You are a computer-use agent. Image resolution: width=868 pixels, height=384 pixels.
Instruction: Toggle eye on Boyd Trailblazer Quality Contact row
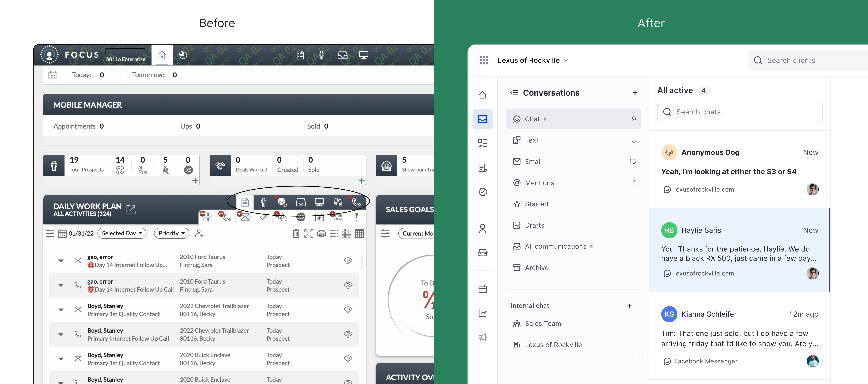tap(348, 310)
